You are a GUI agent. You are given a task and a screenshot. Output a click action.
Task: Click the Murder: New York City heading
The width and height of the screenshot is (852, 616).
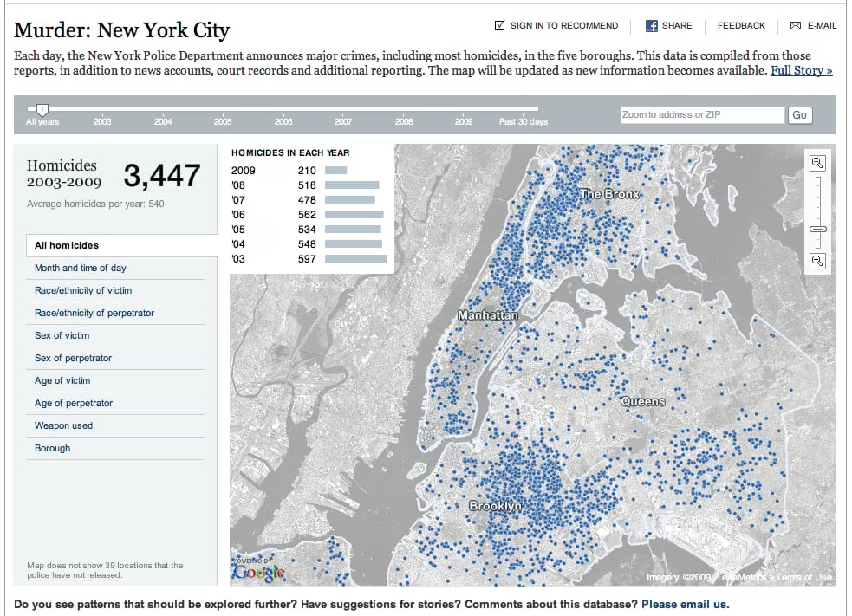(121, 29)
